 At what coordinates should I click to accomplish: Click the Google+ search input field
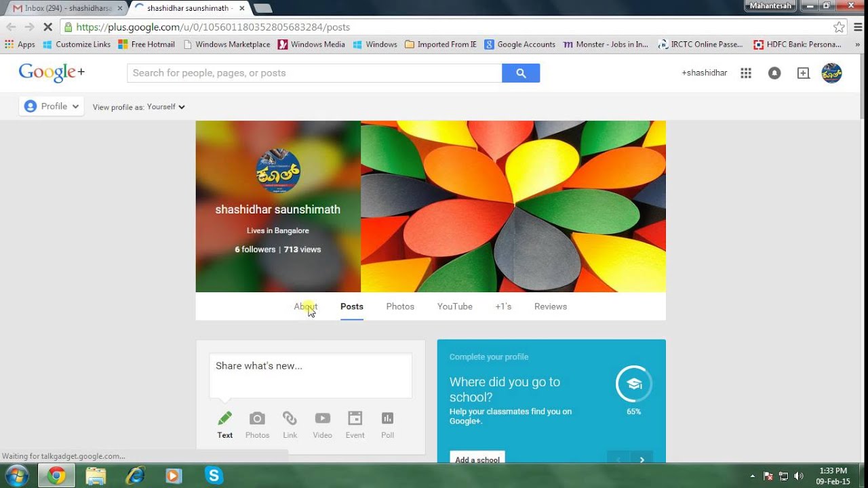315,73
